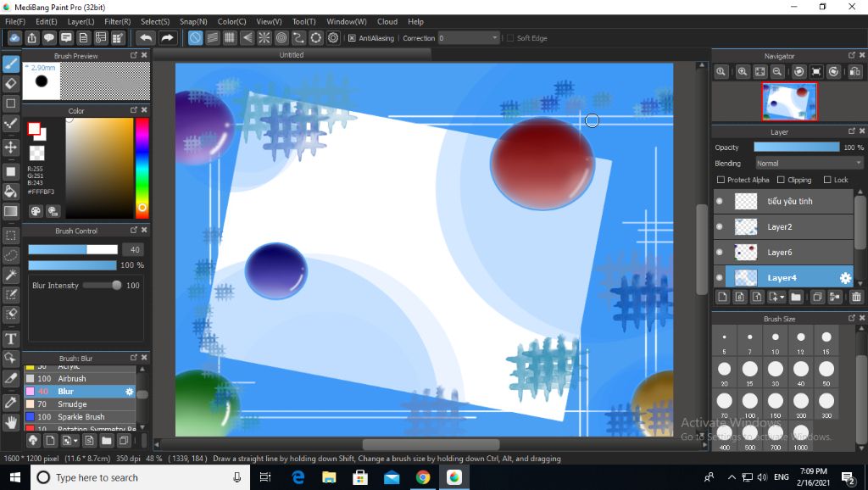868x490 pixels.
Task: Select the Eraser tool
Action: coord(10,84)
